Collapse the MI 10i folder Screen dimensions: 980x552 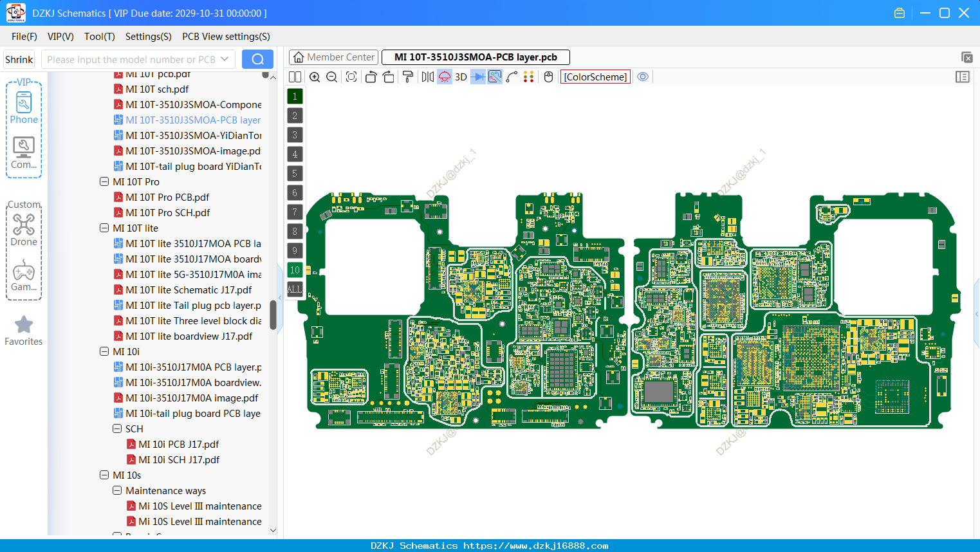tap(104, 352)
